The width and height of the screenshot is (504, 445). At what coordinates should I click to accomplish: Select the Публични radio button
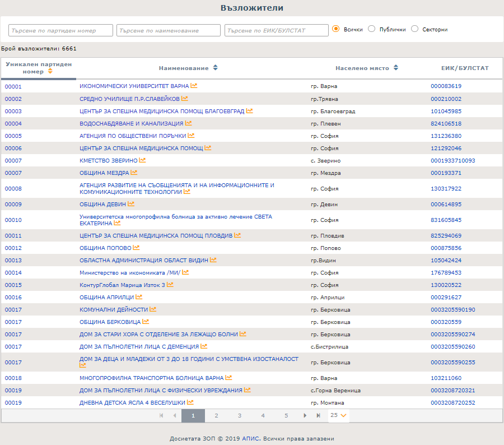pos(371,29)
